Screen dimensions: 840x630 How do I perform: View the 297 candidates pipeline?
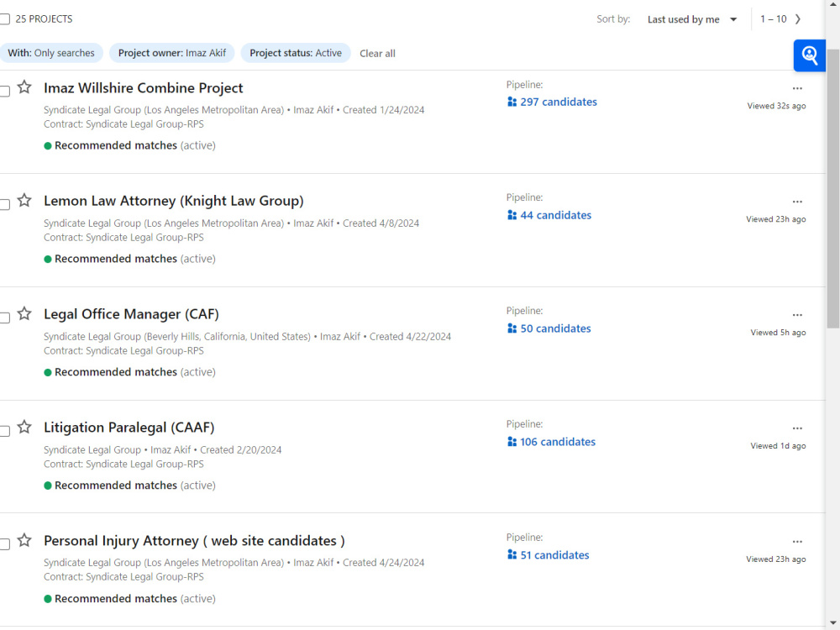pos(552,102)
